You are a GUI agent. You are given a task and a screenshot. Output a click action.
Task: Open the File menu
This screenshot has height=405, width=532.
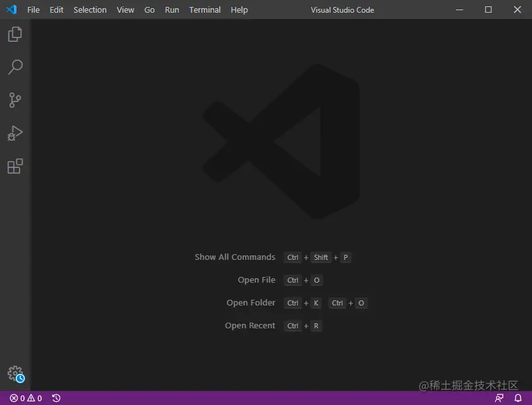coord(33,10)
